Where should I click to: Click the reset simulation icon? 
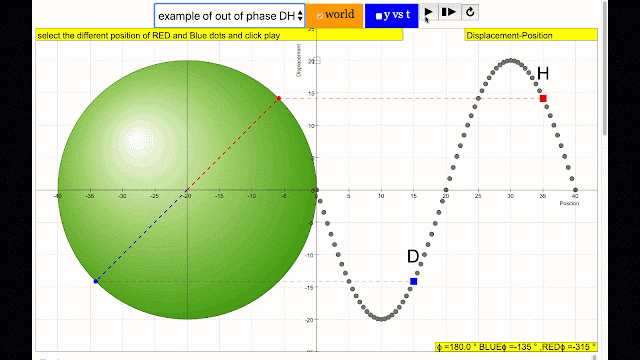pos(470,12)
